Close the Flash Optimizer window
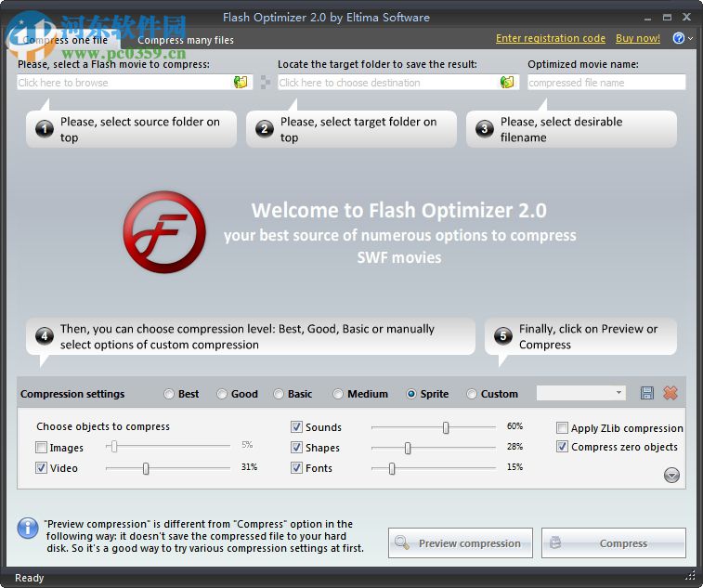Viewport: 703px width, 588px height. pos(686,17)
